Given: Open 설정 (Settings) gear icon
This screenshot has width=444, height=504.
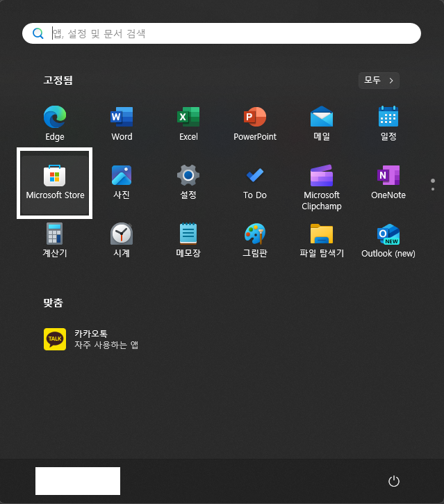Looking at the screenshot, I should pos(188,182).
